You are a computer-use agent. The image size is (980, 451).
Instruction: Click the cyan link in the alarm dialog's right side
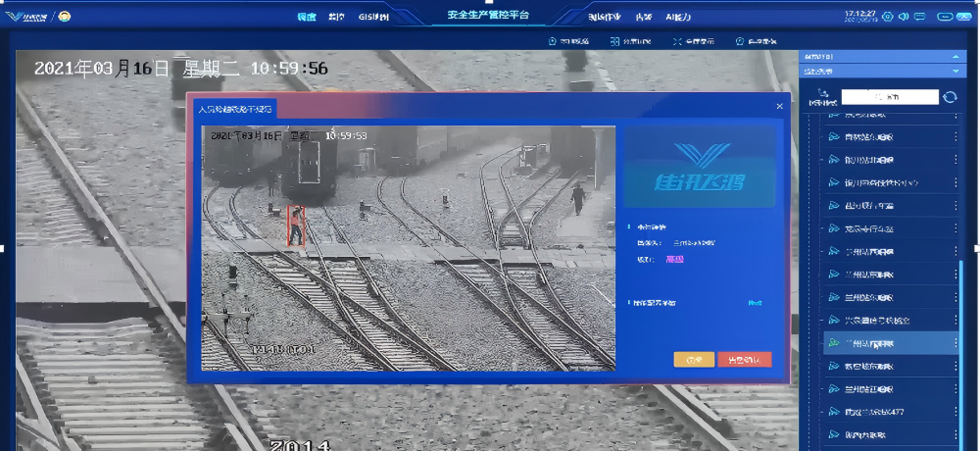pos(755,303)
